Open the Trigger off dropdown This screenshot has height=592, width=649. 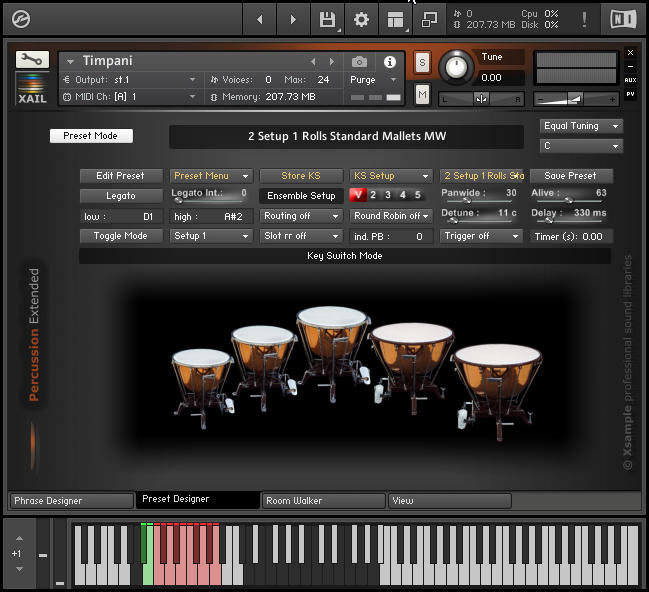coord(481,236)
